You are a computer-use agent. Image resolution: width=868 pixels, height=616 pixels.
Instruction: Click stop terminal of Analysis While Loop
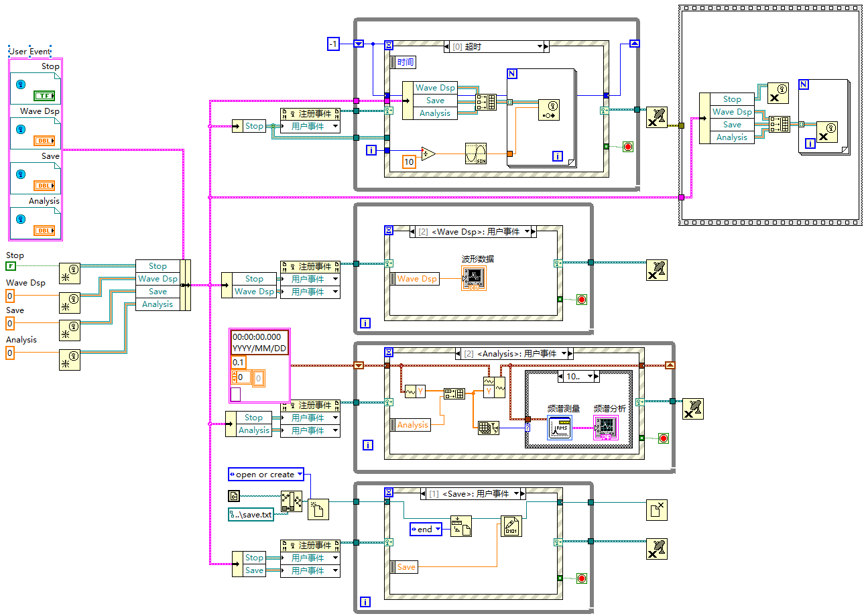point(664,438)
